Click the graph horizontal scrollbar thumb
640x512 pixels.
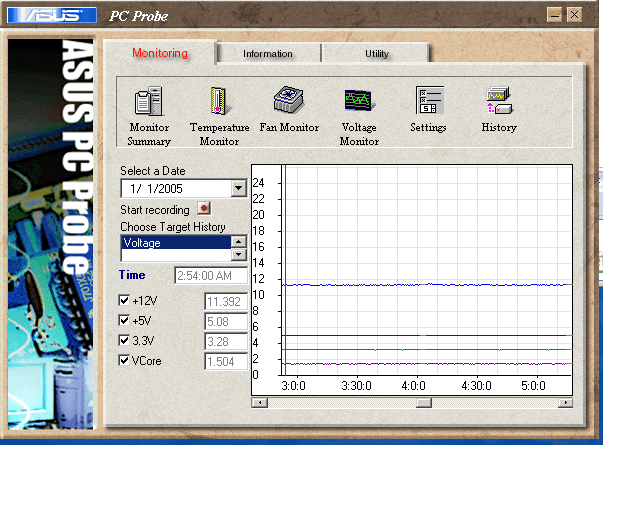point(424,403)
